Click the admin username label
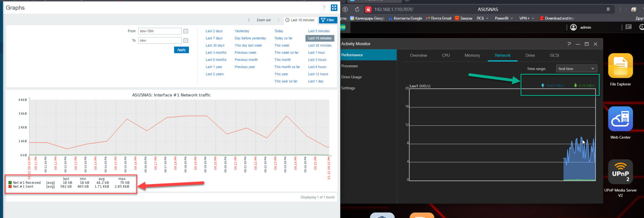This screenshot has width=644, height=218. pos(585,27)
